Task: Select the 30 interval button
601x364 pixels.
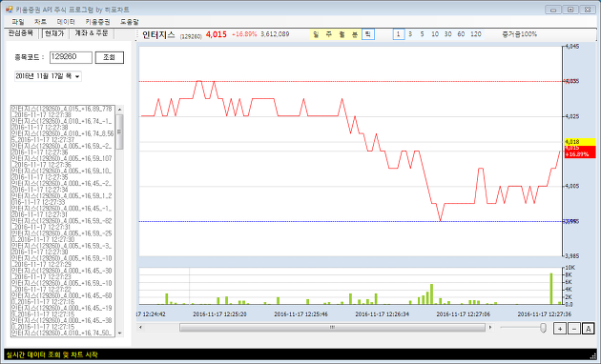Action: pyautogui.click(x=448, y=34)
